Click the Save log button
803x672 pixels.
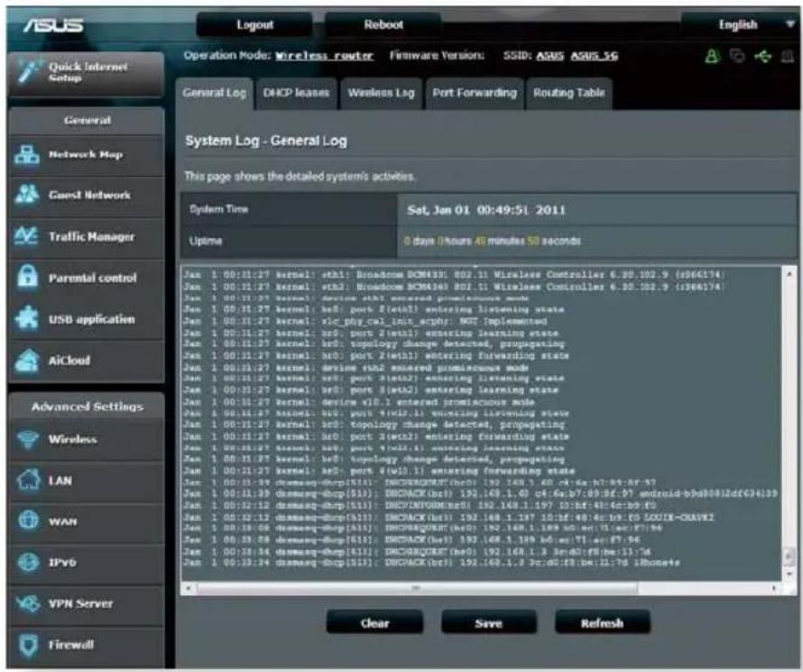pos(488,623)
